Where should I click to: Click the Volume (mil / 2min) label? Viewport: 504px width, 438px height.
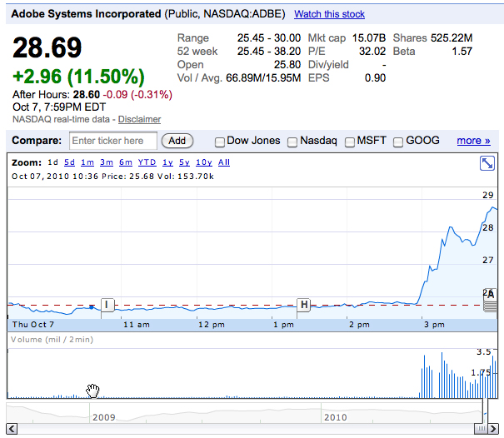point(52,340)
